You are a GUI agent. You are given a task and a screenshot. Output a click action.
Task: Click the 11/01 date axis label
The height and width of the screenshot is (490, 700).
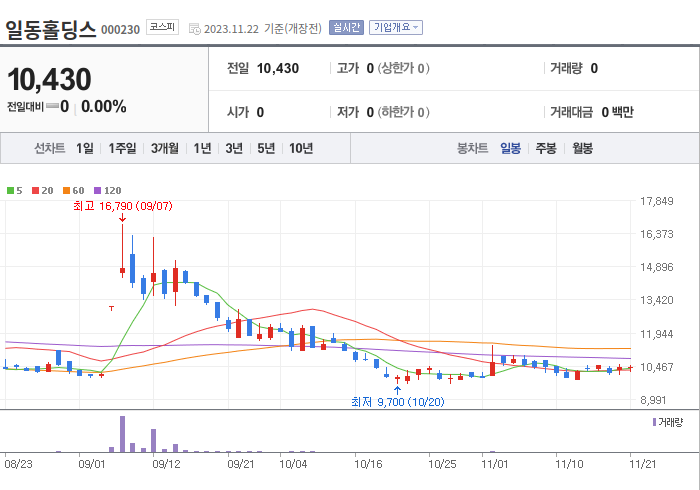(494, 464)
